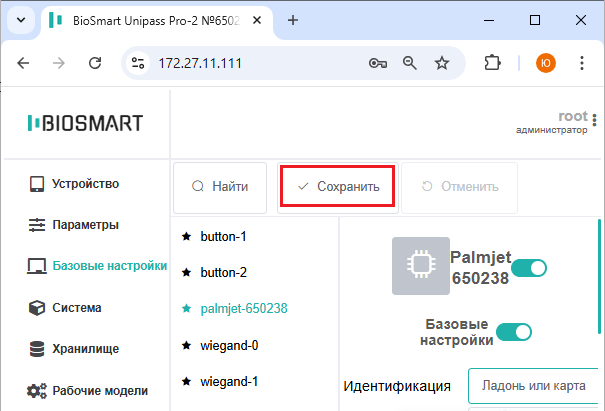Viewport: 605px width, 411px height.
Task: Click the teal star next to palmjet-650238
Action: [186, 308]
